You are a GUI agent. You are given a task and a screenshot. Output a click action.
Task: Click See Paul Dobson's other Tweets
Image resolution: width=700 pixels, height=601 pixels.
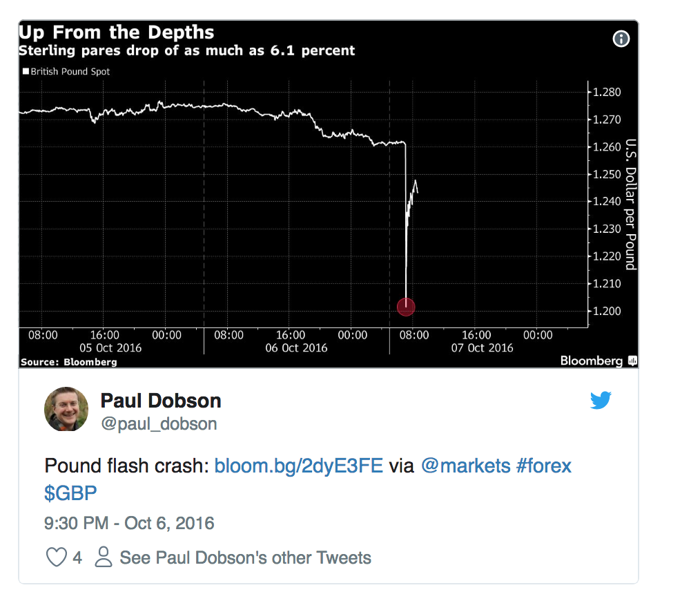[x=245, y=557]
